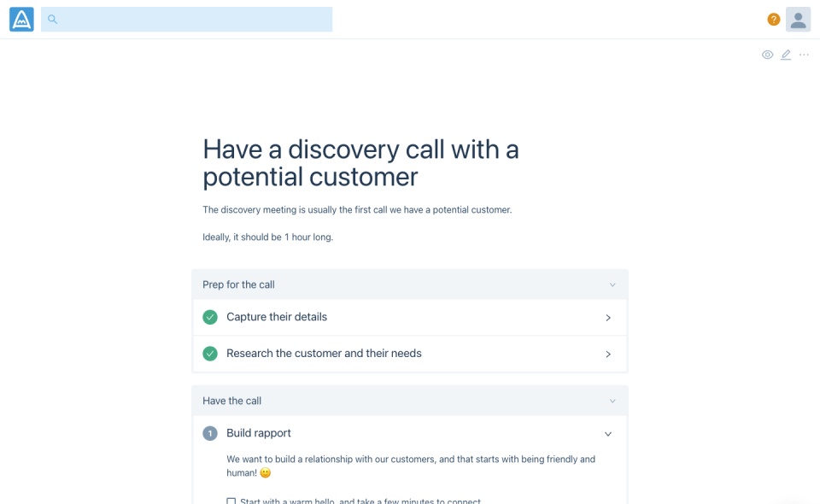Image resolution: width=820 pixels, height=504 pixels.
Task: Expand the Research the customer arrow
Action: click(x=608, y=354)
